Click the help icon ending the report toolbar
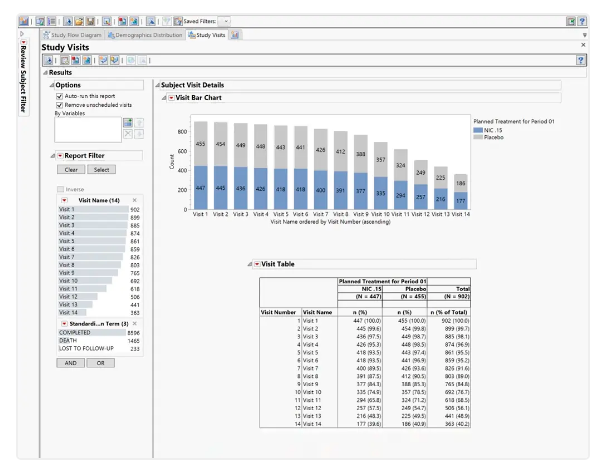 pos(580,60)
